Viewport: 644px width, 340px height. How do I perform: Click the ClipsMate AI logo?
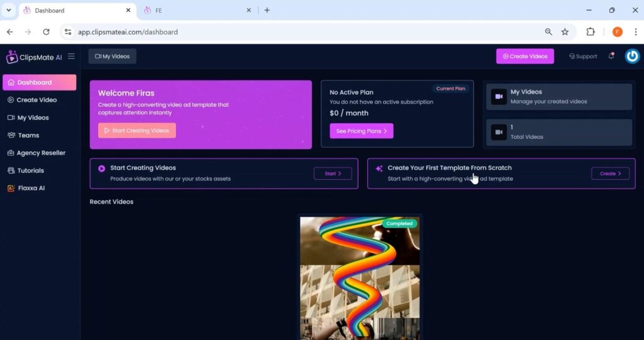point(34,57)
